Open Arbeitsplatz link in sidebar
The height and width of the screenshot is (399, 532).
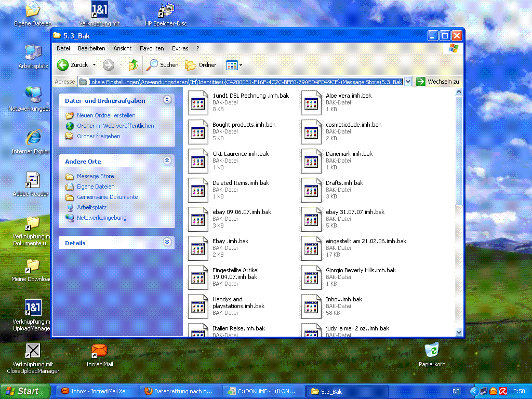[91, 207]
